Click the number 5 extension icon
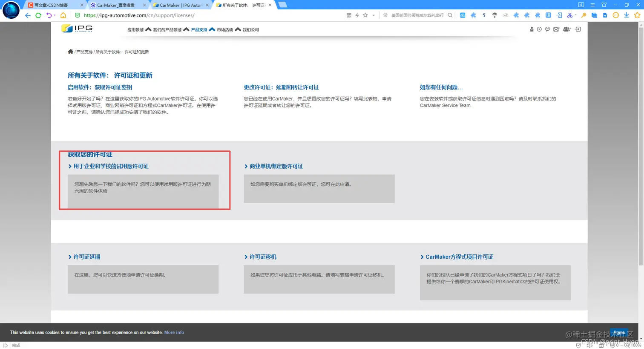The image size is (644, 349). [x=484, y=15]
